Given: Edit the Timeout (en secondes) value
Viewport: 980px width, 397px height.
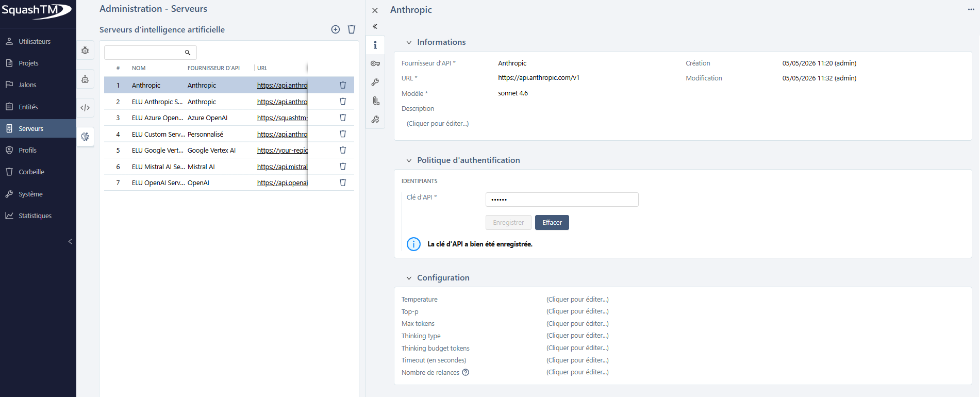Looking at the screenshot, I should tap(577, 360).
